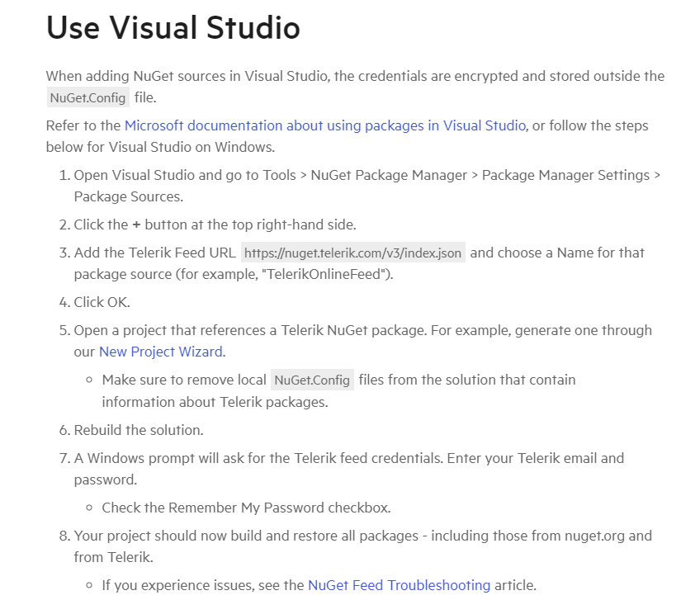
Task: Click the Telerik feed URL code snippet
Action: 353,253
